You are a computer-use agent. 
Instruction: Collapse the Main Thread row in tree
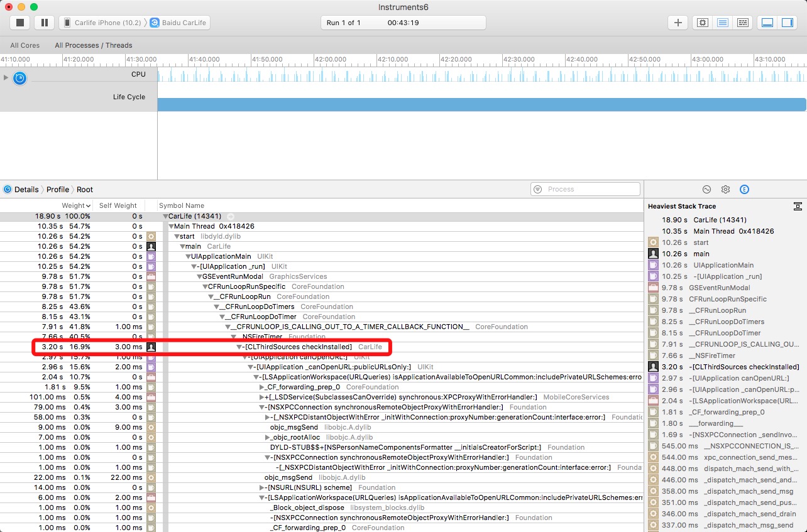point(171,226)
